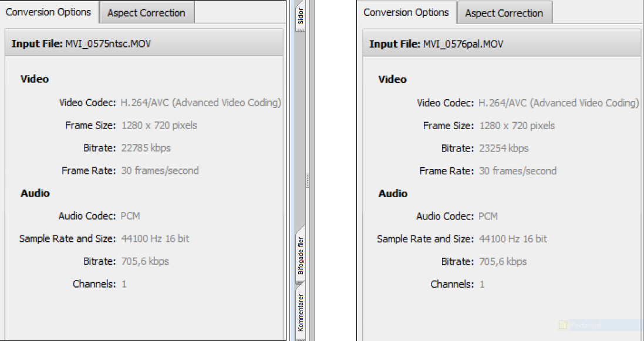Open the Kommentarer side tab
Image resolution: width=644 pixels, height=341 pixels.
(x=301, y=312)
